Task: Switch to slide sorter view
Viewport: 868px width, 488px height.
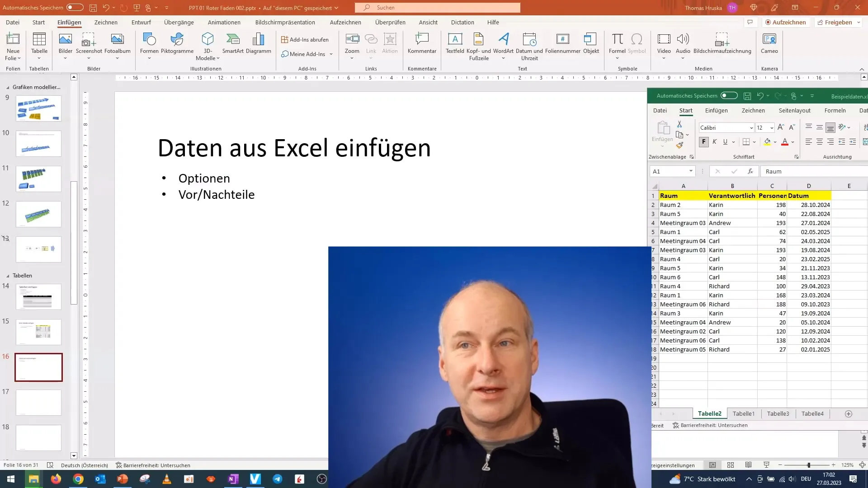Action: [x=731, y=465]
